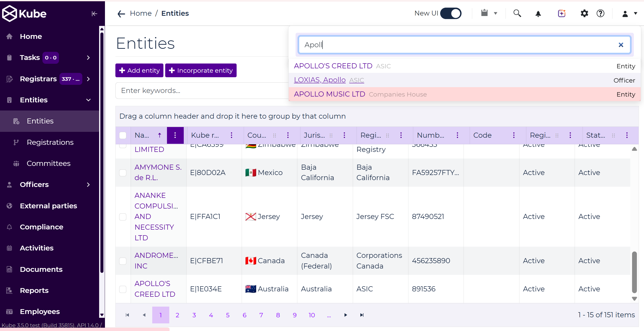Jump to last page with pagination arrow
This screenshot has width=644, height=331.
point(362,315)
